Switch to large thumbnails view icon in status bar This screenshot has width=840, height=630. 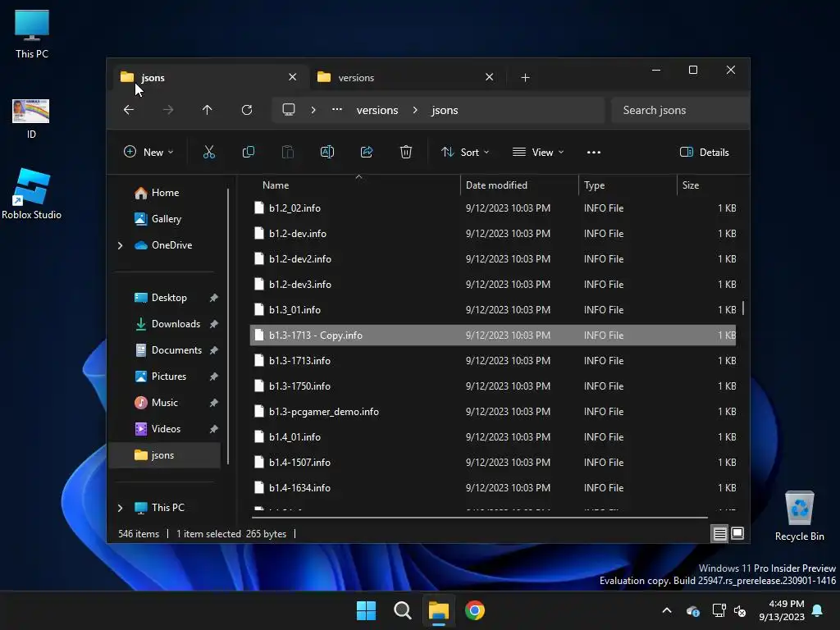[737, 533]
